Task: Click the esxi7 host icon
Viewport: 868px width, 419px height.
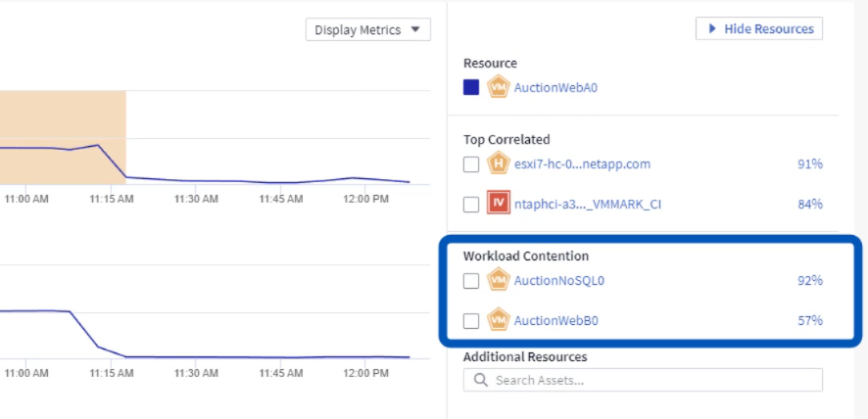Action: pos(498,164)
